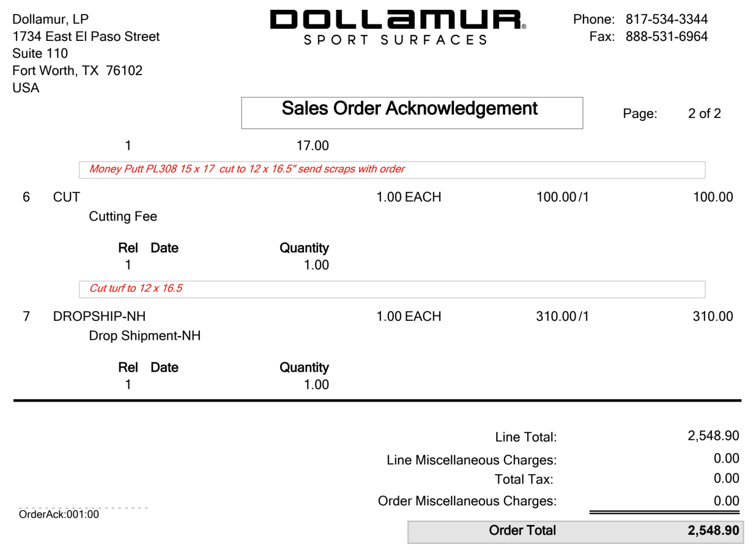Click the page indicator '2 of 2'
The height and width of the screenshot is (550, 756).
click(705, 114)
